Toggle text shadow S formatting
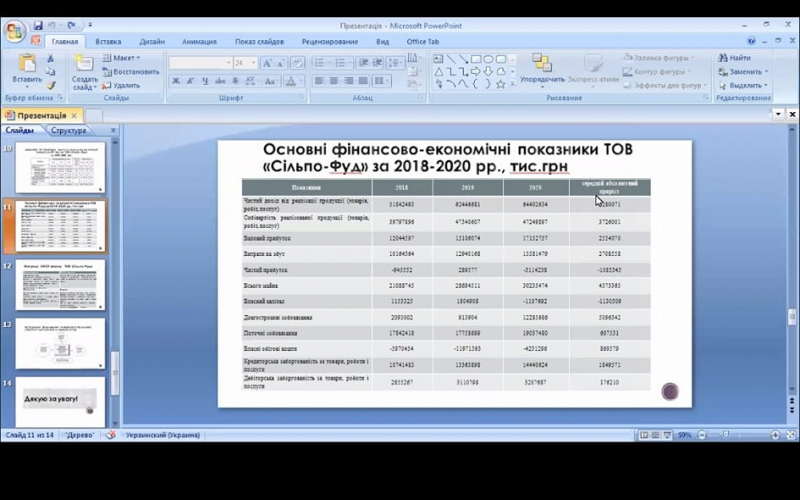 tap(235, 81)
